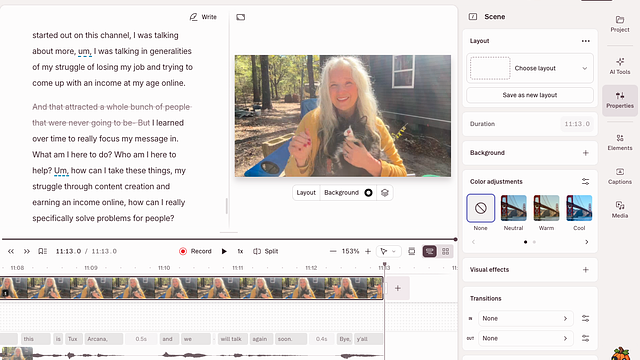
Task: Click the underlined 'Um,' before 'how can'
Action: click(x=61, y=171)
